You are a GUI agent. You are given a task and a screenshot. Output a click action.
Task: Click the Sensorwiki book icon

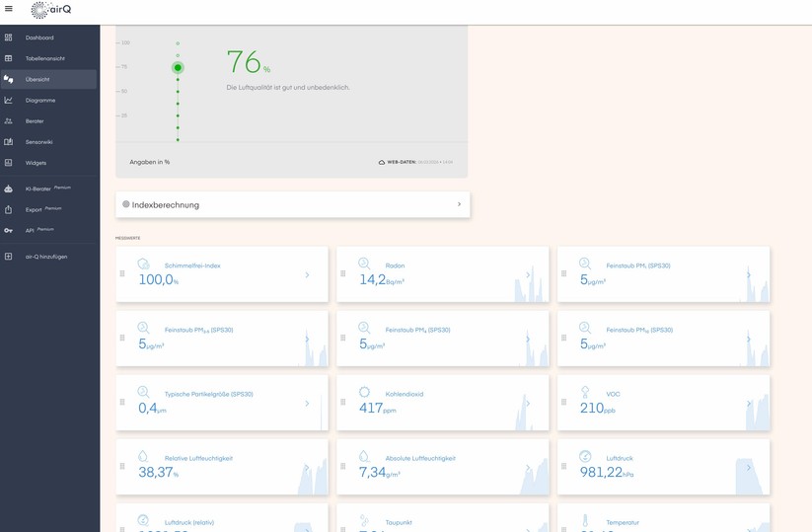click(9, 141)
